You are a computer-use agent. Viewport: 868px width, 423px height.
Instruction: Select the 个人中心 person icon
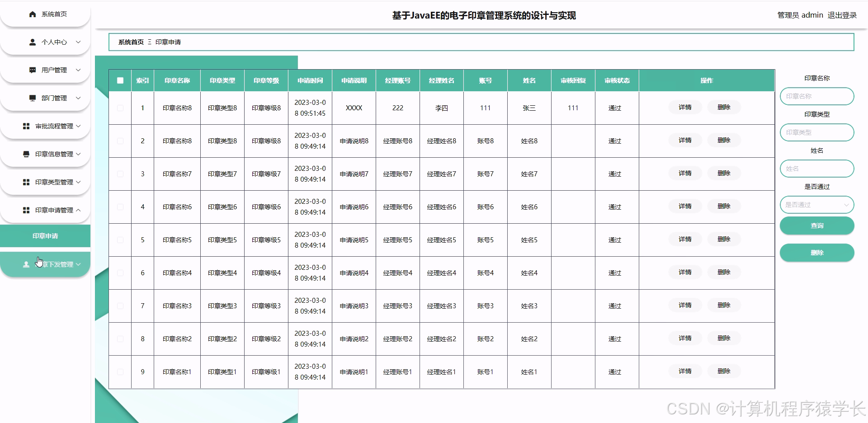point(32,42)
